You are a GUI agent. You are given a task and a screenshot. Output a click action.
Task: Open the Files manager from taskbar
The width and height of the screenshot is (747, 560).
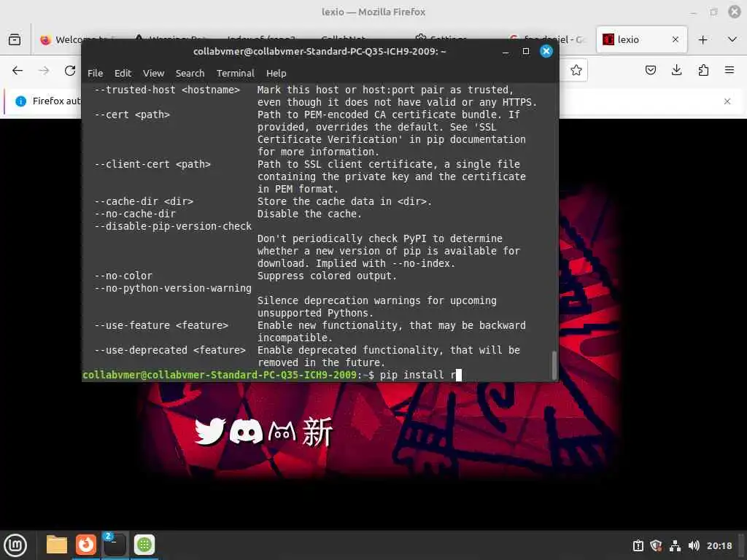(x=57, y=545)
